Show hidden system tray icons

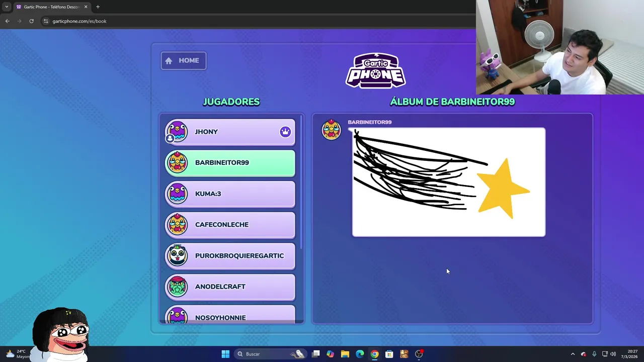pos(573,354)
